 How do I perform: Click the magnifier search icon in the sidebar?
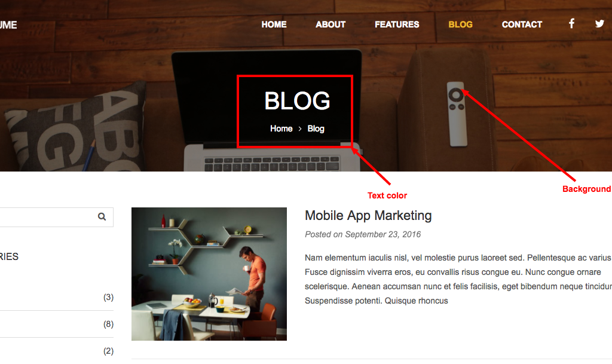tap(102, 217)
